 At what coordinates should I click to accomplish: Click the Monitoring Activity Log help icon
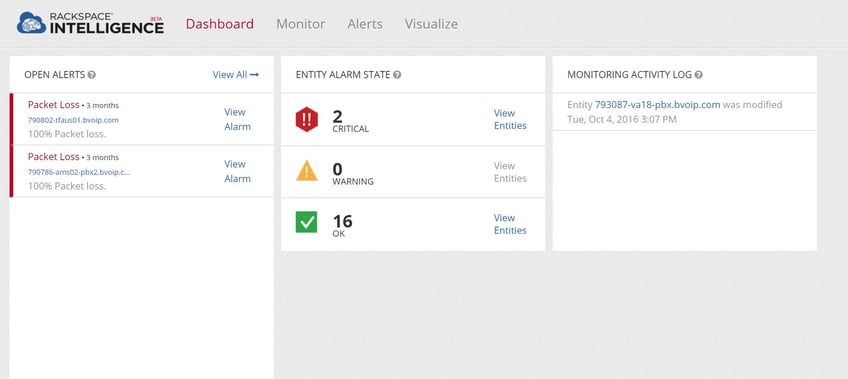click(699, 75)
